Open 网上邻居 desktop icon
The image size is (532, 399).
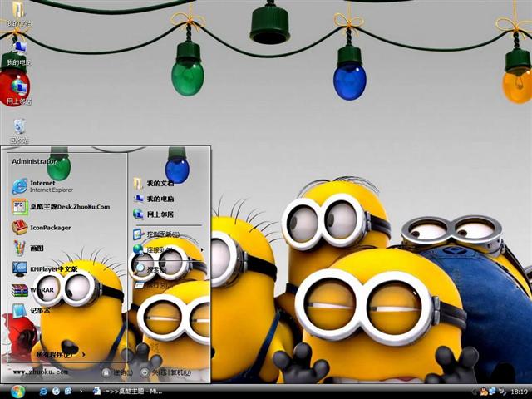pos(18,88)
